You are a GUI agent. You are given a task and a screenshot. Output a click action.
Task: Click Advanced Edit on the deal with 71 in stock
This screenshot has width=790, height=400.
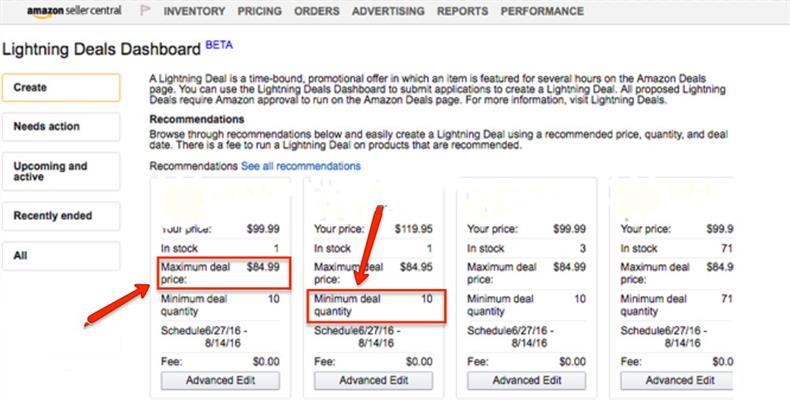click(x=677, y=380)
